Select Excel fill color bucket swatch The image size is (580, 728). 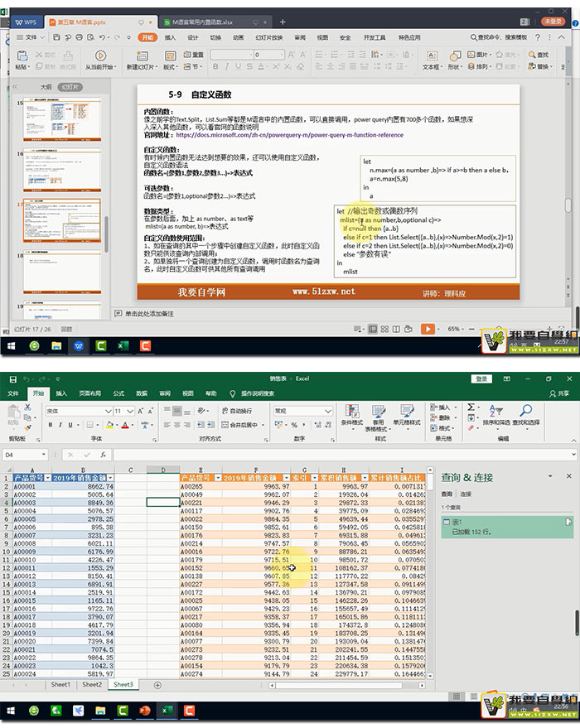click(109, 425)
